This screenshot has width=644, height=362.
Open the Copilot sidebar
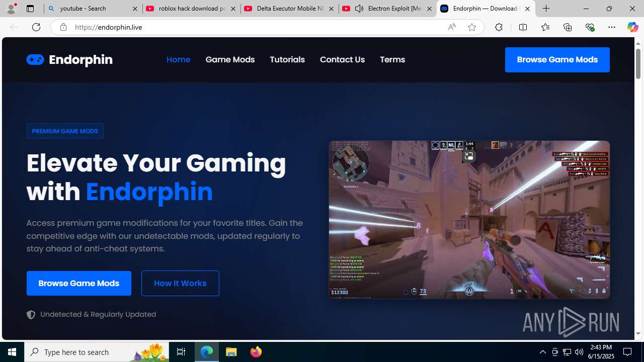tap(632, 27)
